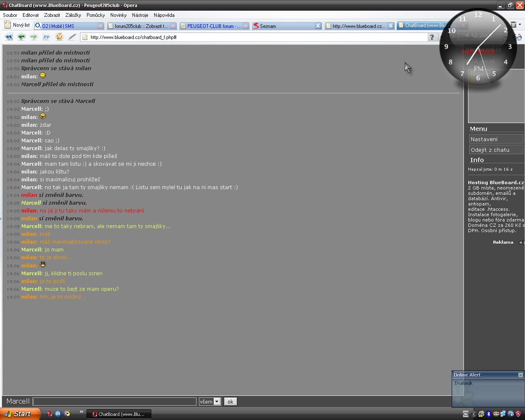Click the Rewind navigation icon

(x=8, y=37)
